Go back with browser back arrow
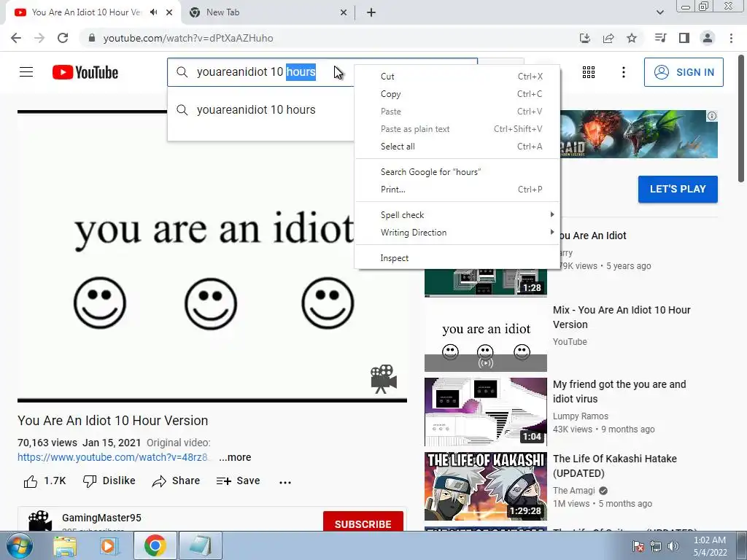 [16, 38]
